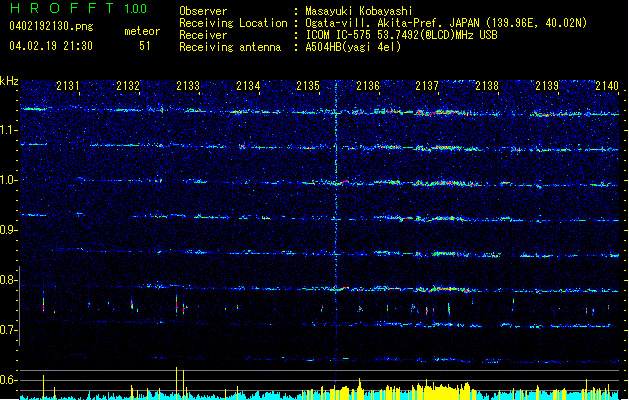The width and height of the screenshot is (629, 400).
Task: Click the kHz axis unit label
Action: click(x=9, y=81)
